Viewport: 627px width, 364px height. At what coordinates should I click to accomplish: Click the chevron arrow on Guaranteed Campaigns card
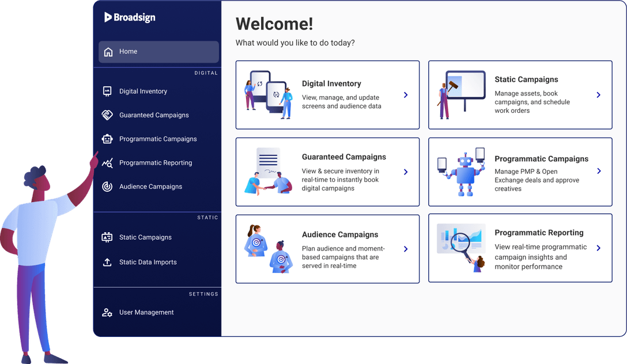point(406,172)
